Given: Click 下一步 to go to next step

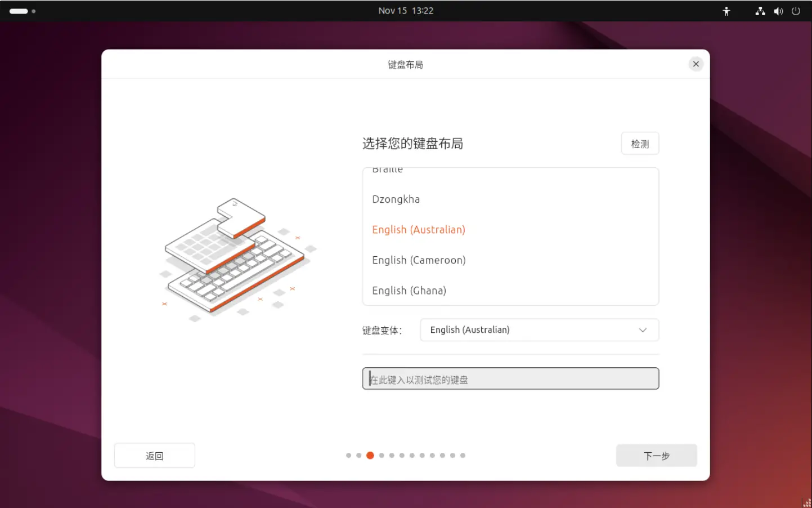Looking at the screenshot, I should click(656, 456).
